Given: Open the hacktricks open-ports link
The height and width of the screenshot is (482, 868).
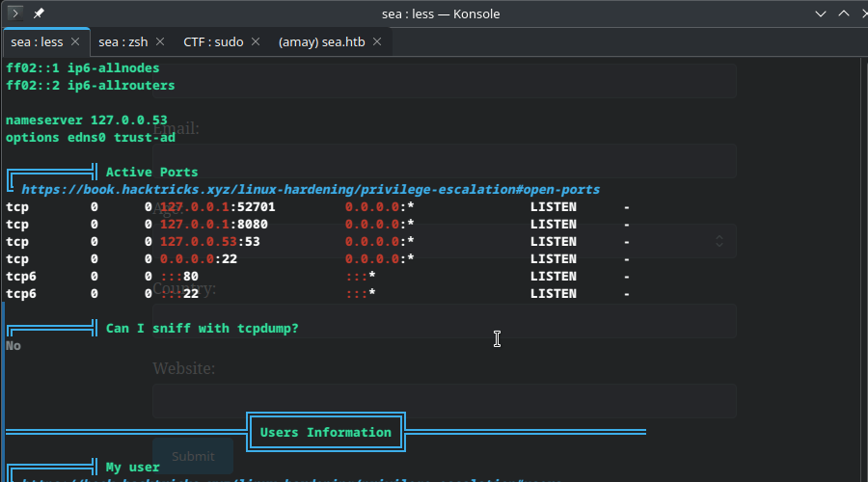Looking at the screenshot, I should click(x=311, y=190).
